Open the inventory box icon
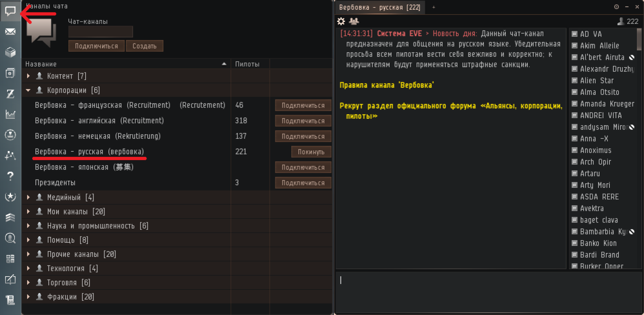Screen dimensions: 644x315 pyautogui.click(x=10, y=52)
